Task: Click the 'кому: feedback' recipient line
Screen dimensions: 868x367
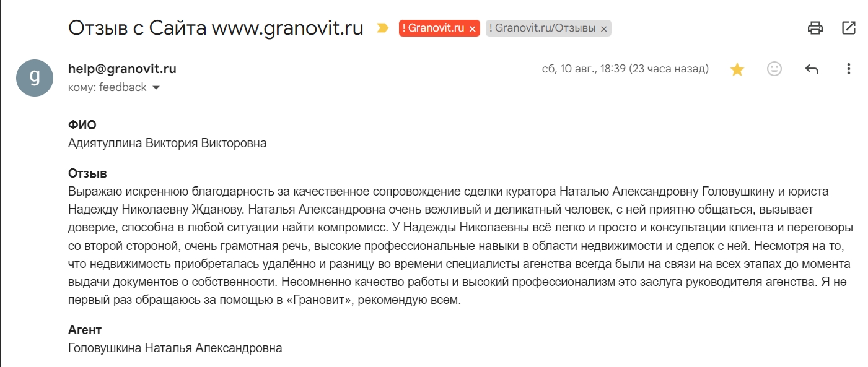Action: pos(107,87)
